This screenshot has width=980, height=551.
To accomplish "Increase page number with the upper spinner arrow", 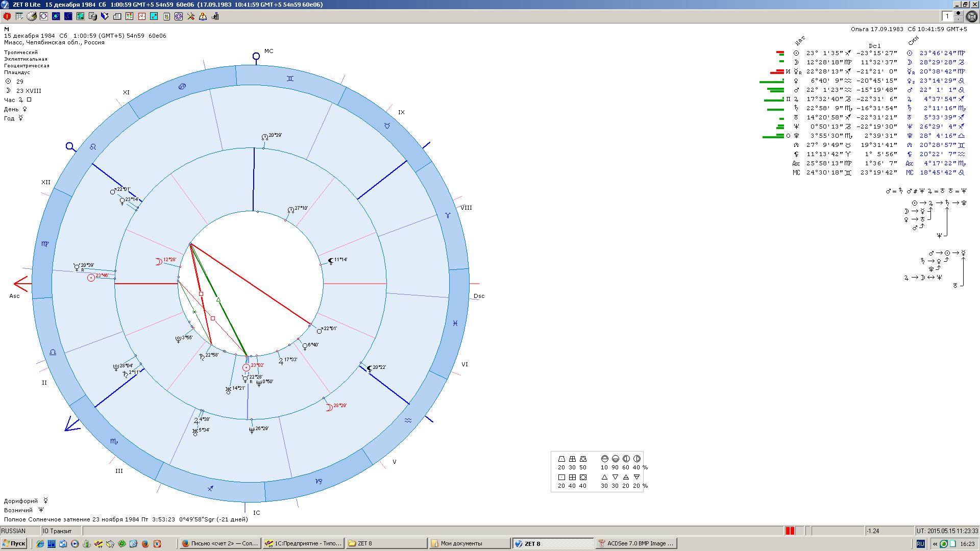I will (x=958, y=13).
